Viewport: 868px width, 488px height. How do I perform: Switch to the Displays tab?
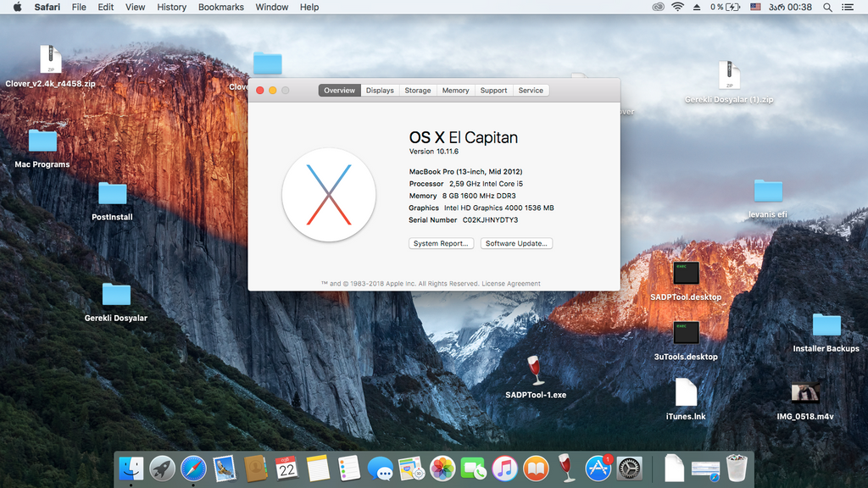pyautogui.click(x=380, y=90)
